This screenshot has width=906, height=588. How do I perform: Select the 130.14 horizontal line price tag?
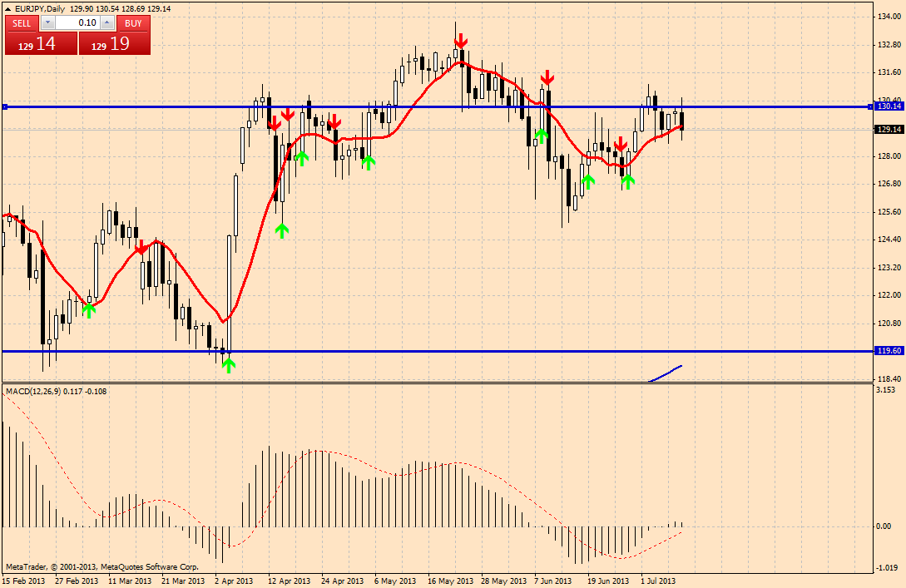point(889,106)
